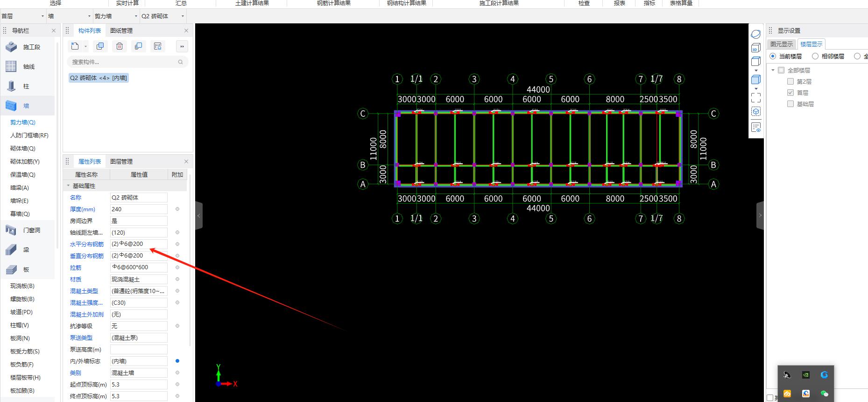Click the WeChat icon in system tray popup

point(825,394)
